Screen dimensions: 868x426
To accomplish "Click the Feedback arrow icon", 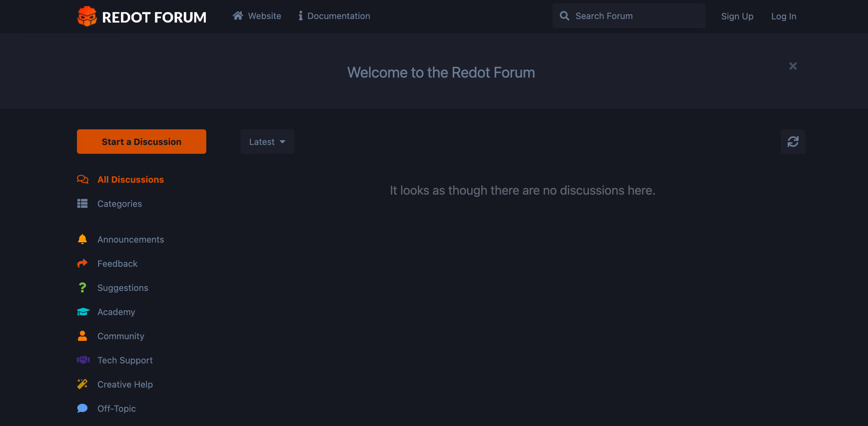I will (82, 263).
